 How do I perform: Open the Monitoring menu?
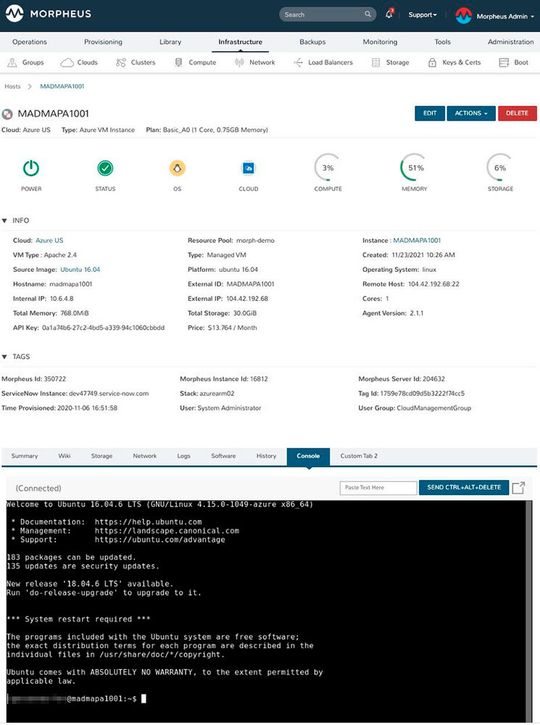click(x=380, y=42)
